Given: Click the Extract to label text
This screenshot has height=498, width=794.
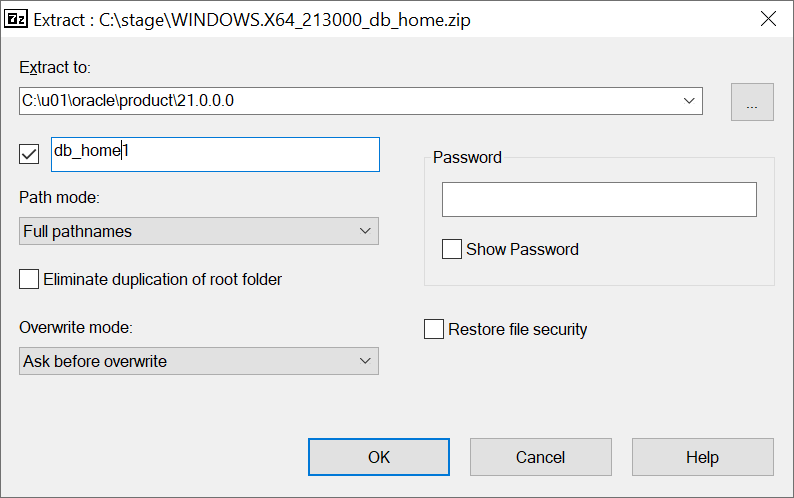Looking at the screenshot, I should [x=55, y=67].
